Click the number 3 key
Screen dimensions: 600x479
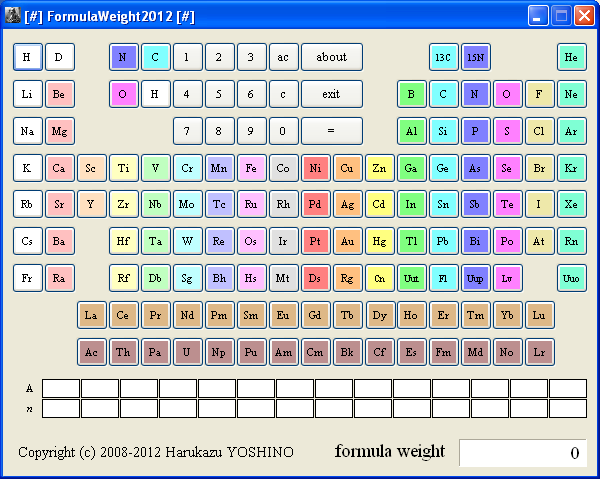(x=251, y=57)
